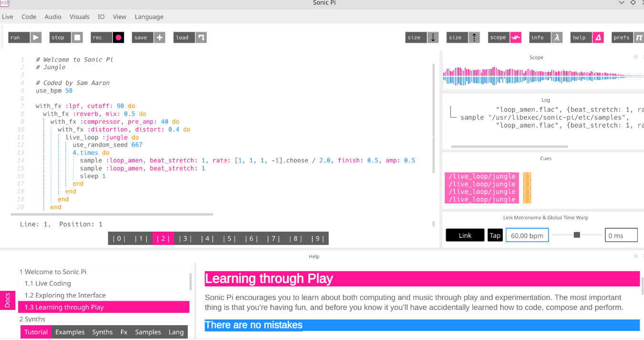This screenshot has height=340, width=644.
Task: Click the '# Coded by Sam Aaron' comment
Action: [73, 83]
